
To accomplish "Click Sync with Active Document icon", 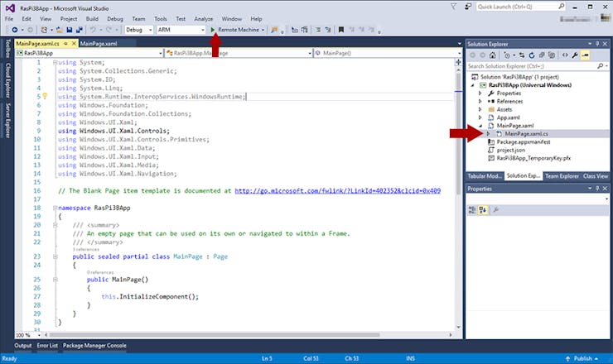I will (522, 55).
